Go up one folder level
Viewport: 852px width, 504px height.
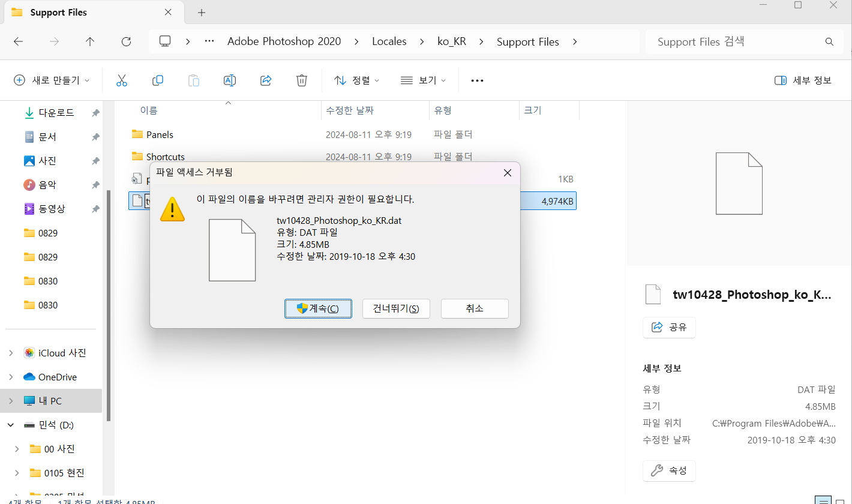click(x=90, y=41)
